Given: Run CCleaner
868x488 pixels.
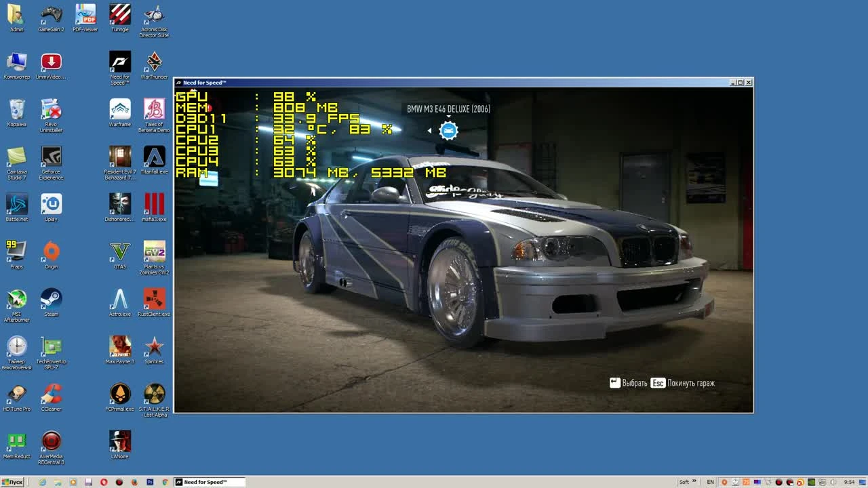Looking at the screenshot, I should tap(51, 392).
